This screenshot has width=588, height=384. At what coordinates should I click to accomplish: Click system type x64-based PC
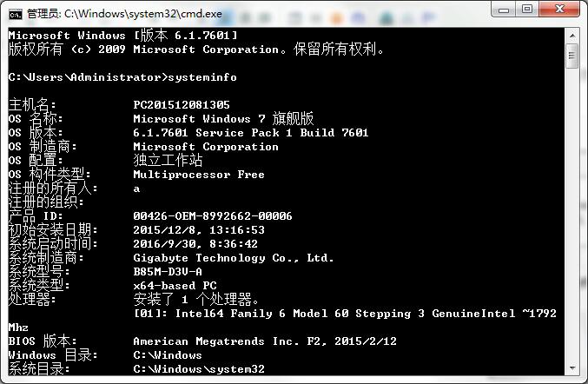point(175,285)
